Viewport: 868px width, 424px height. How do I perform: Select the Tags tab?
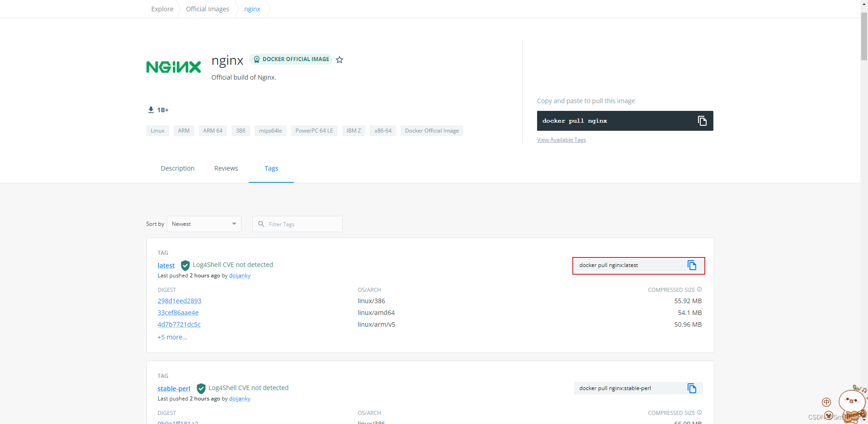(271, 168)
